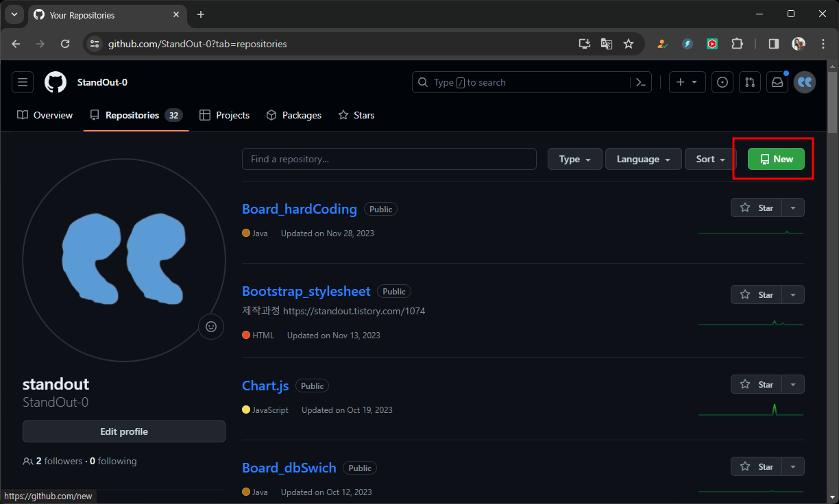Click the Edit profile button
Image resolution: width=839 pixels, height=504 pixels.
pos(124,431)
